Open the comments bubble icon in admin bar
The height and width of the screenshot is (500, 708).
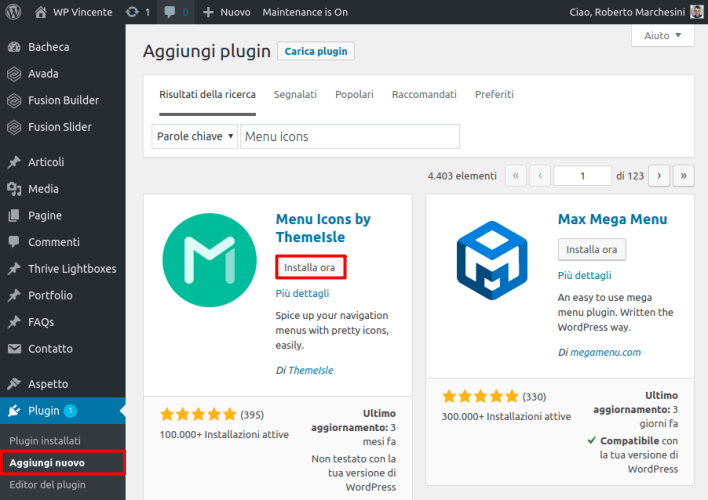pos(170,12)
